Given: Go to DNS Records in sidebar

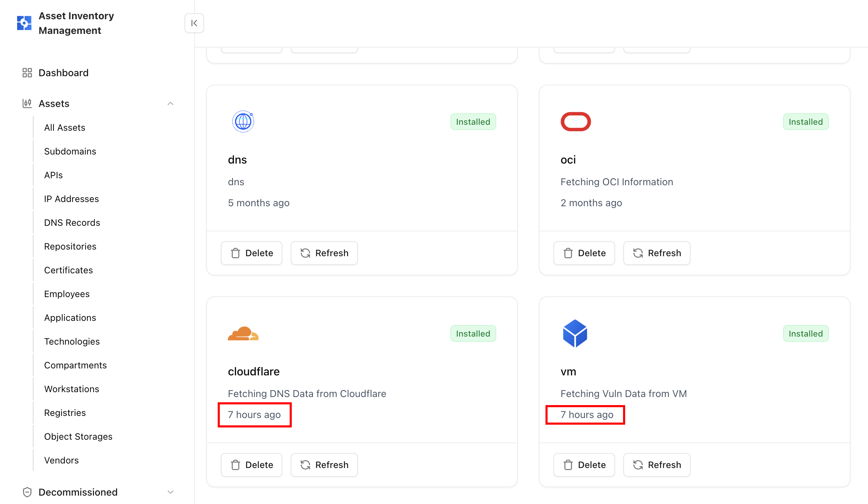Looking at the screenshot, I should coord(72,223).
